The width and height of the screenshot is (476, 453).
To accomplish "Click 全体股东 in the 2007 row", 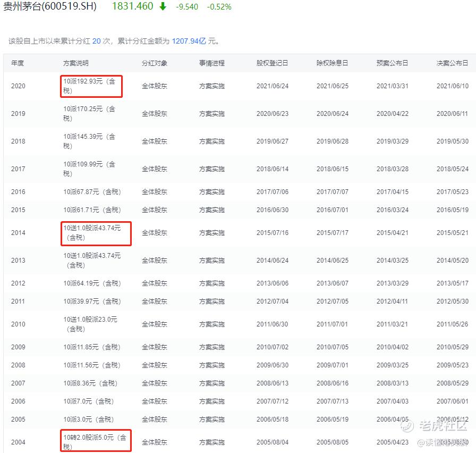I will coord(155,383).
